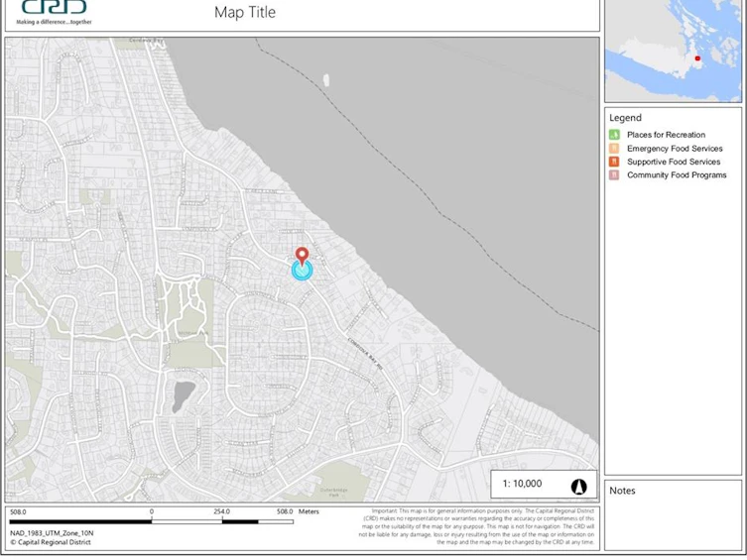This screenshot has width=747, height=560.
Task: Click the NAD_1983_UTM_Zone_10N projection text
Action: [x=52, y=533]
